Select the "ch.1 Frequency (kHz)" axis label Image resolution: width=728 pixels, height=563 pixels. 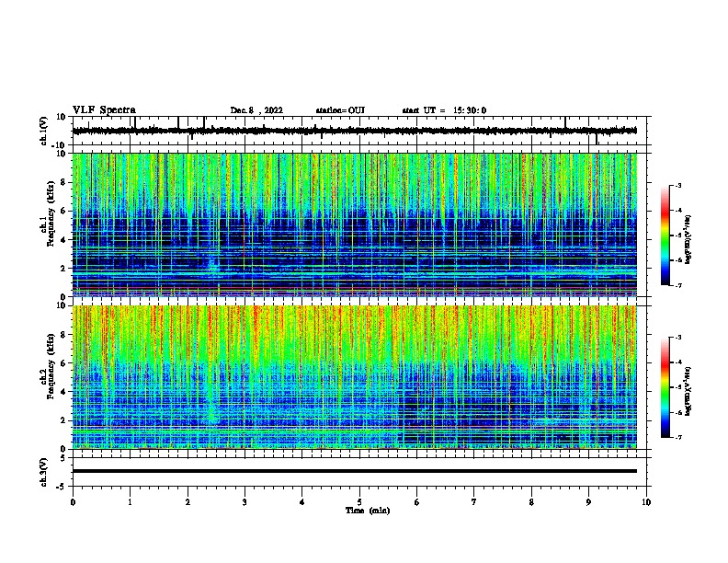point(48,214)
